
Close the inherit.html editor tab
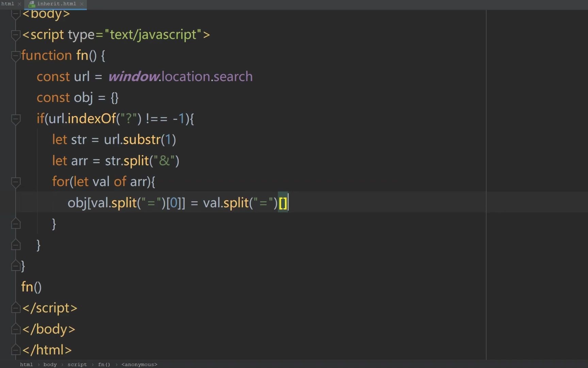[82, 4]
